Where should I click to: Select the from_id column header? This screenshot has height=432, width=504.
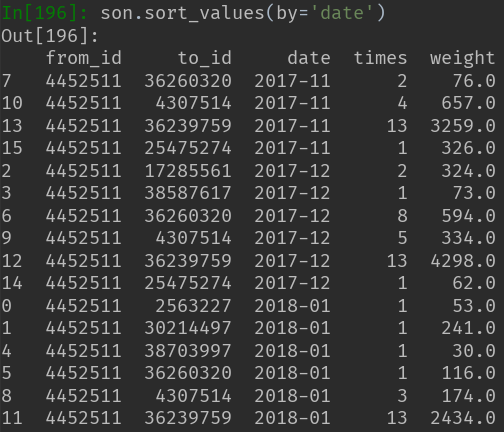coord(83,58)
